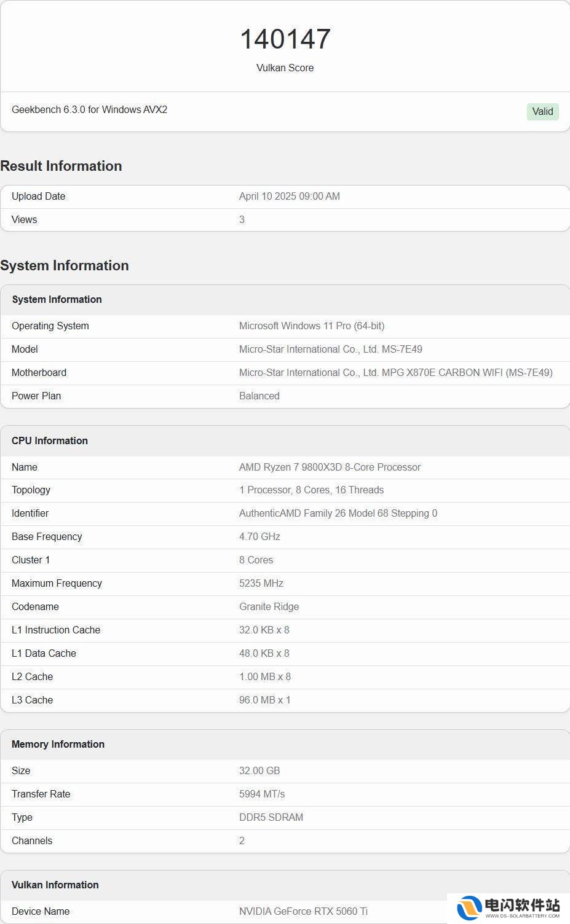This screenshot has width=570, height=924.
Task: Select NVIDIA GeForce RTX 5060 Ti device name
Action: coord(303,912)
